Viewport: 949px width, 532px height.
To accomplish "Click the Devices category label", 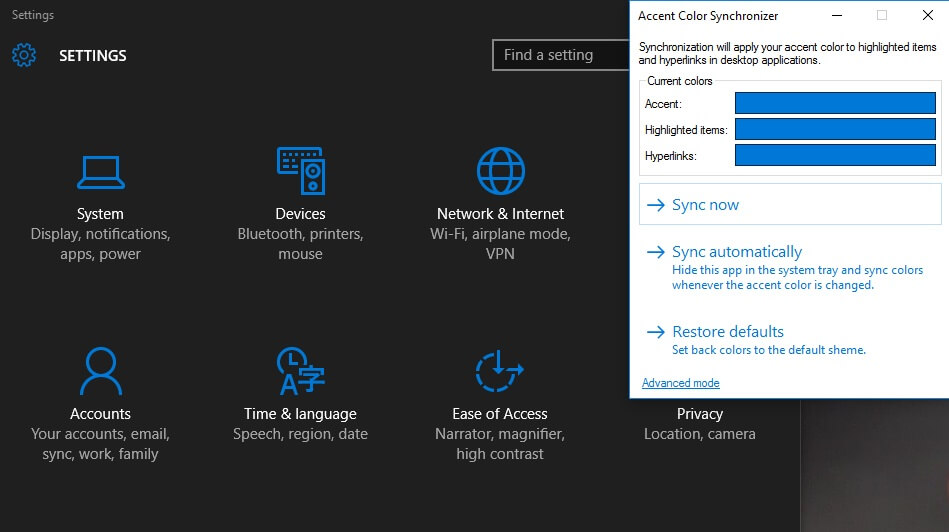I will (300, 214).
